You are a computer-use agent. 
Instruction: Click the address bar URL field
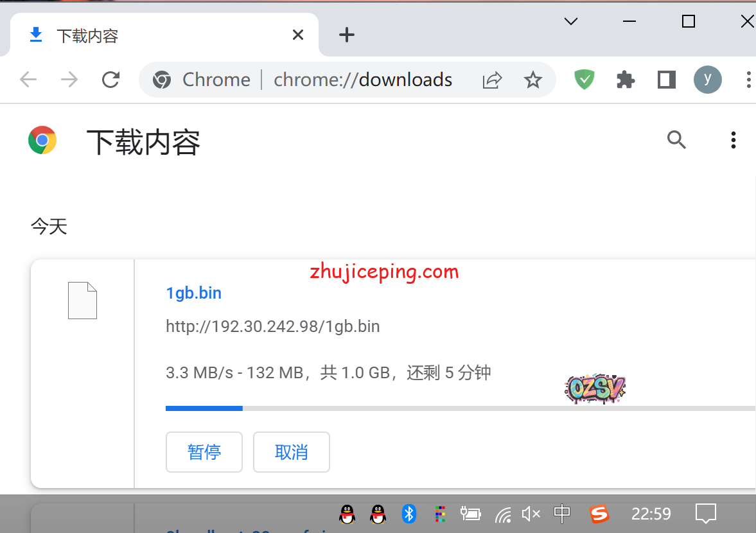(363, 80)
